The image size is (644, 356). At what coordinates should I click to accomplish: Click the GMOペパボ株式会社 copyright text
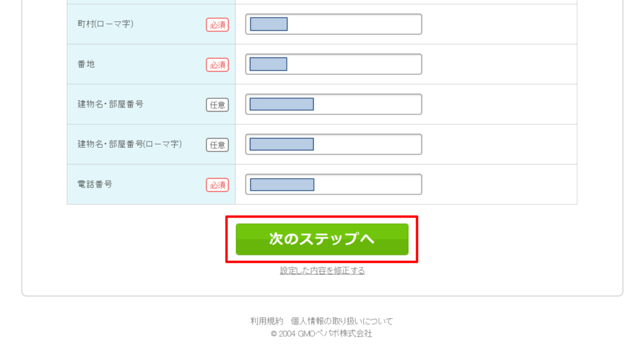[322, 334]
